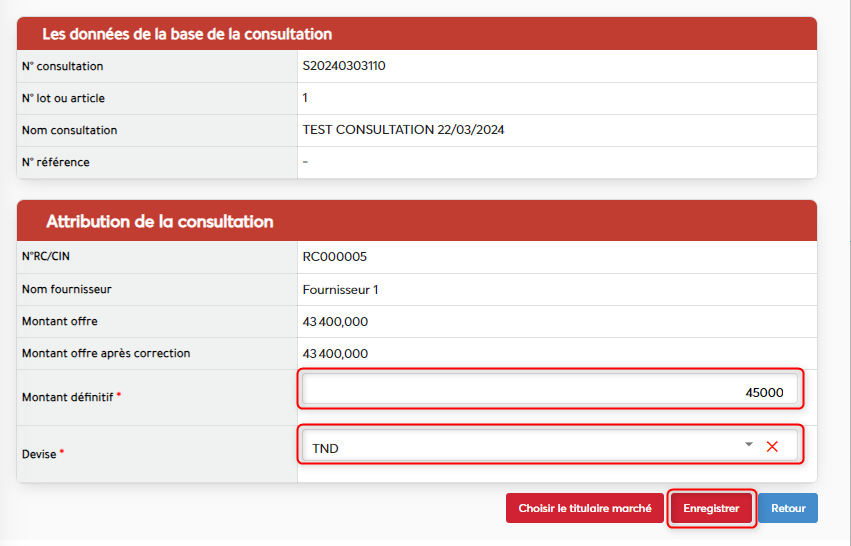Select the Montant offre value row
This screenshot has width=851, height=546.
click(x=335, y=322)
